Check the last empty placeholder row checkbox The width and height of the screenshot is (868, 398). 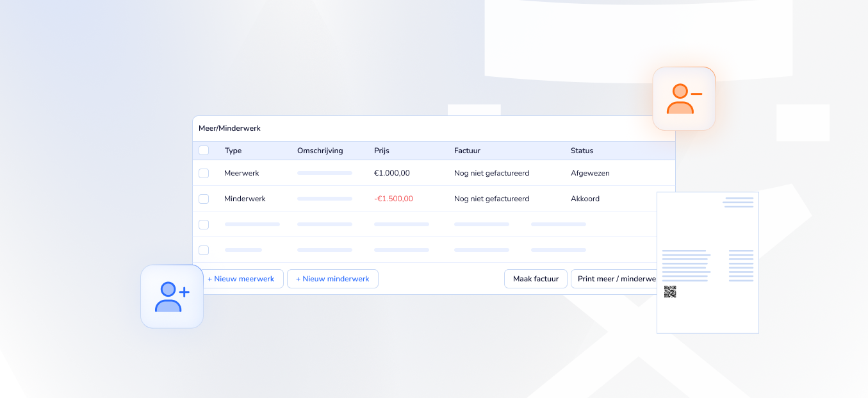[204, 250]
